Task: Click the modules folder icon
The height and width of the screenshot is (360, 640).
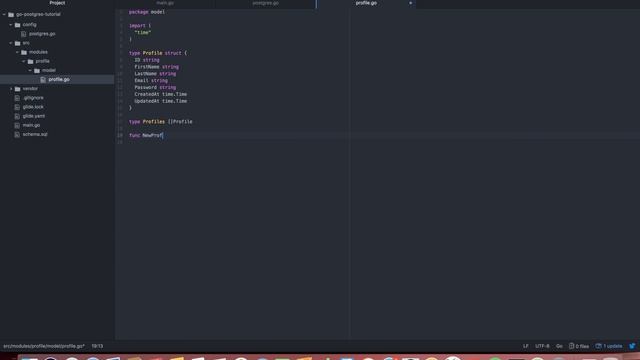Action: point(24,52)
